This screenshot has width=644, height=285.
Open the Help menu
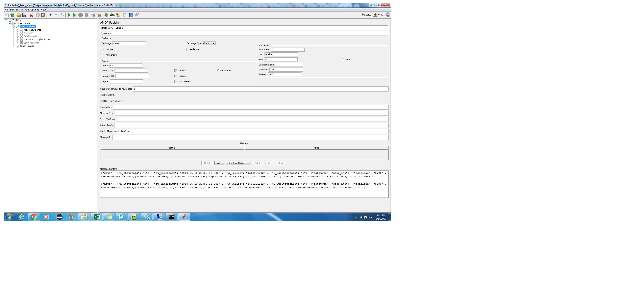[x=43, y=10]
